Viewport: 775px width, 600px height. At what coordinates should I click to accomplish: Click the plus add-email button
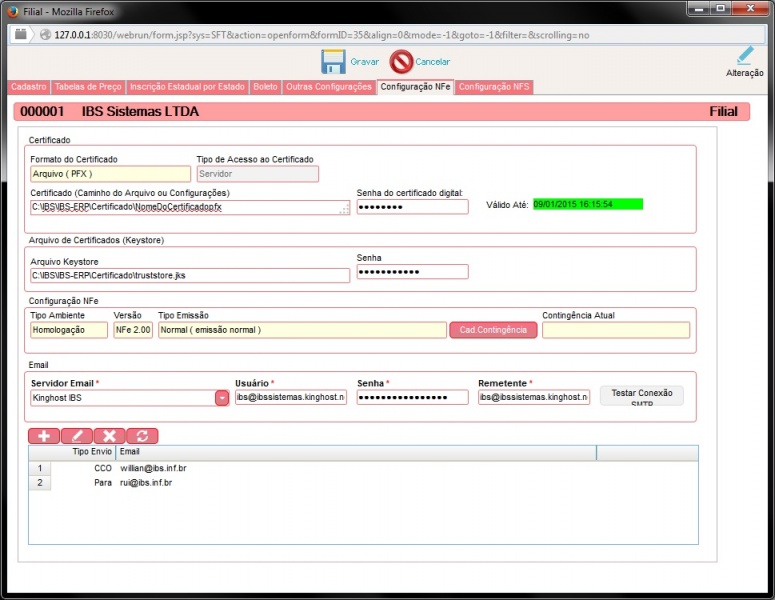click(44, 436)
